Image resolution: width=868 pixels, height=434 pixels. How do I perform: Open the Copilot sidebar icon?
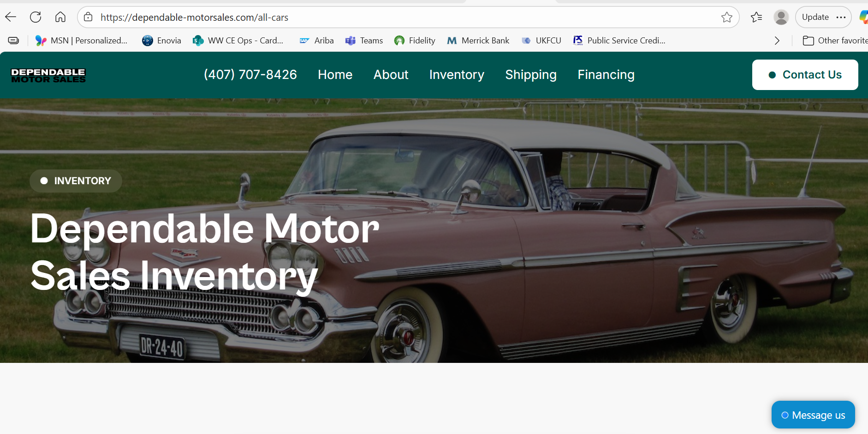pyautogui.click(x=863, y=18)
